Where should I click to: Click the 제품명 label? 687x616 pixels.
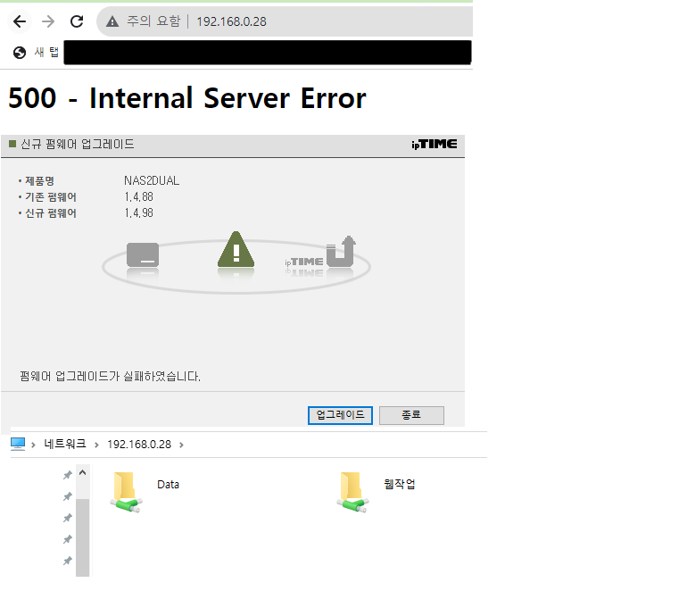pyautogui.click(x=39, y=180)
